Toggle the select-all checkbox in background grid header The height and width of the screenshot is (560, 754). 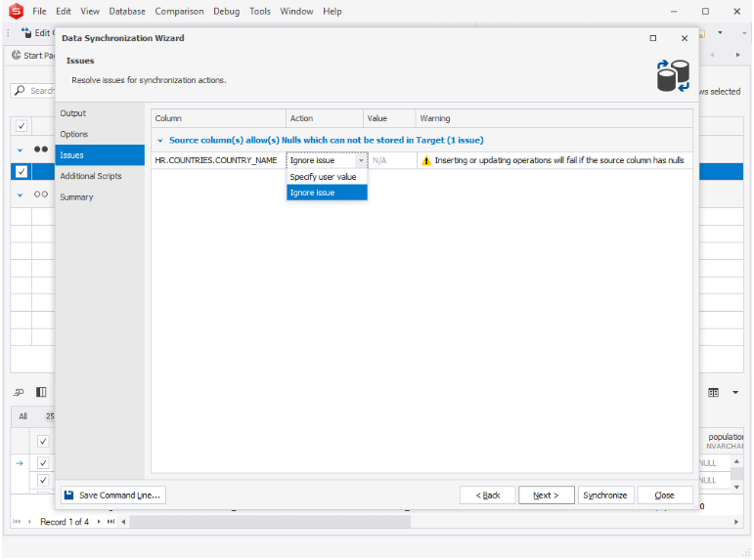point(21,126)
